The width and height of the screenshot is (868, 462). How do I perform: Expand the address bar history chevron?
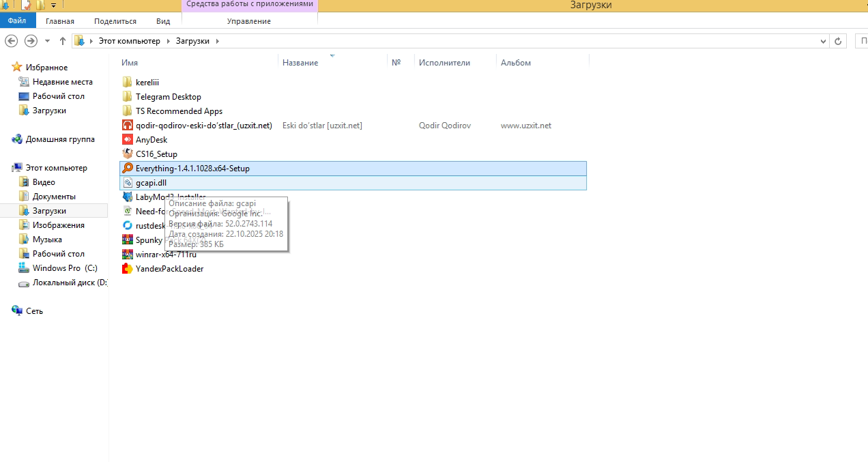click(x=822, y=41)
